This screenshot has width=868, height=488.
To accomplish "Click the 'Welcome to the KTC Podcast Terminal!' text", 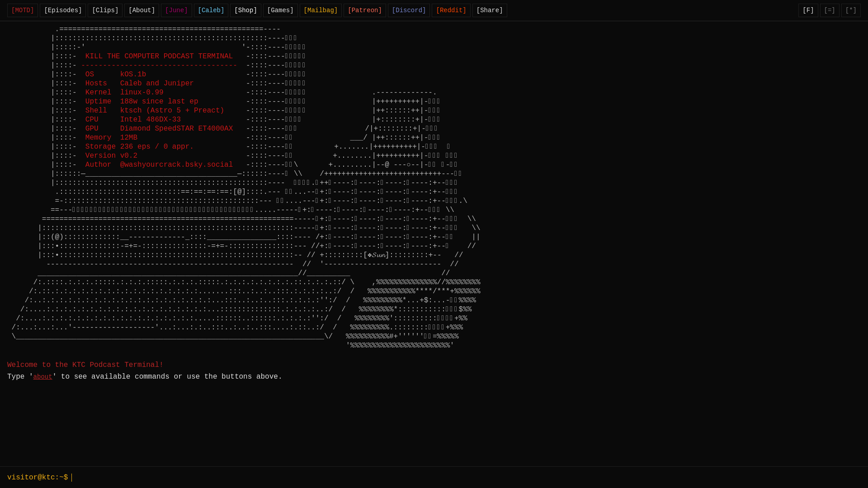I will pos(85,365).
